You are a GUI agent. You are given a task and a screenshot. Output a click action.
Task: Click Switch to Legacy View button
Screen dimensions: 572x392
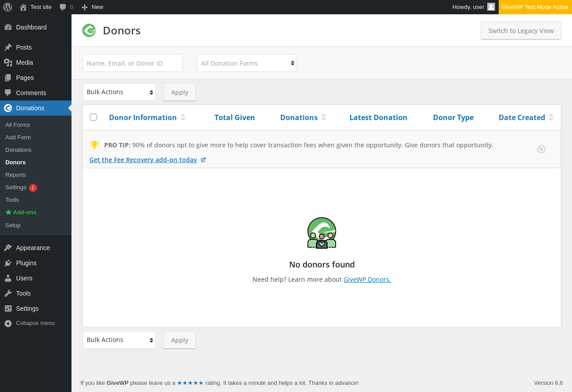point(521,31)
